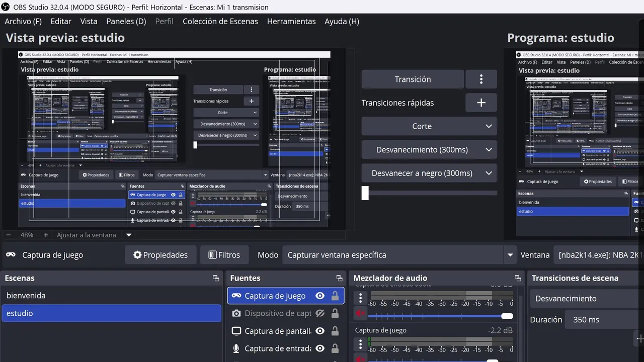Click the muted speaker icon of the top audio channel
The image size is (644, 362).
(x=360, y=314)
